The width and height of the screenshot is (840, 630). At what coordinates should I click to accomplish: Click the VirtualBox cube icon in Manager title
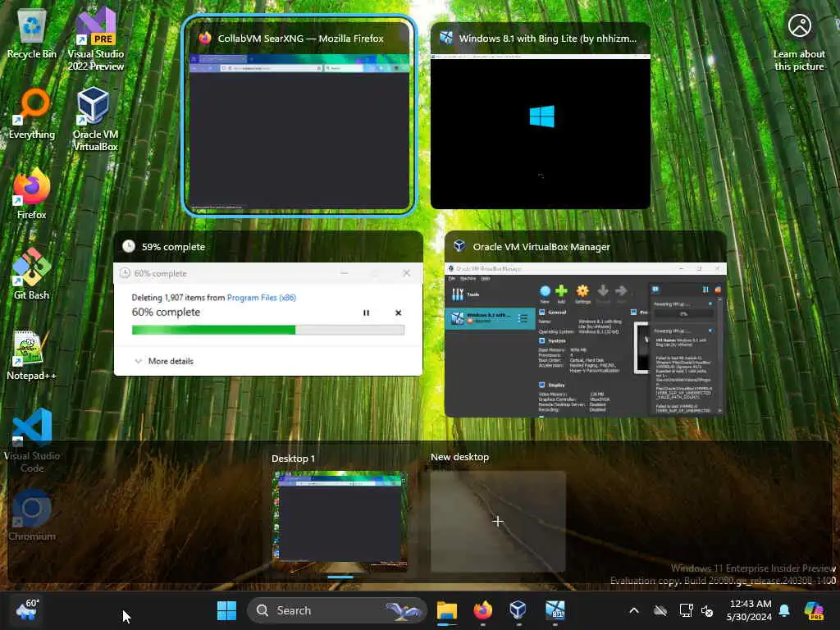click(459, 246)
